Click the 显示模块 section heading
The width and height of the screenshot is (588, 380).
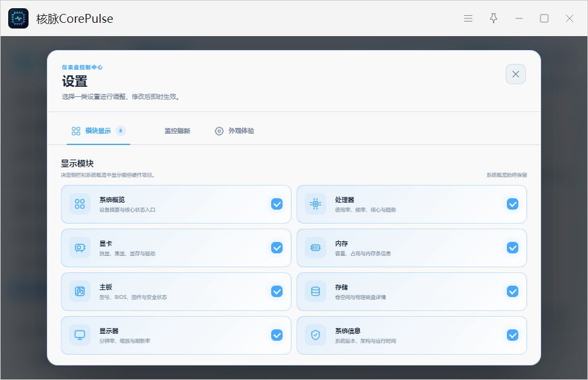[x=77, y=164]
